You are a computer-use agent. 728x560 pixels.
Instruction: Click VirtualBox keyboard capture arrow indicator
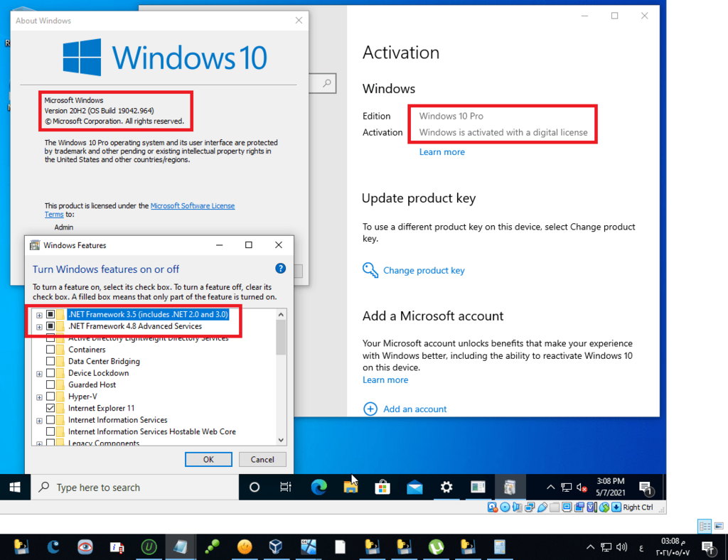pos(616,507)
